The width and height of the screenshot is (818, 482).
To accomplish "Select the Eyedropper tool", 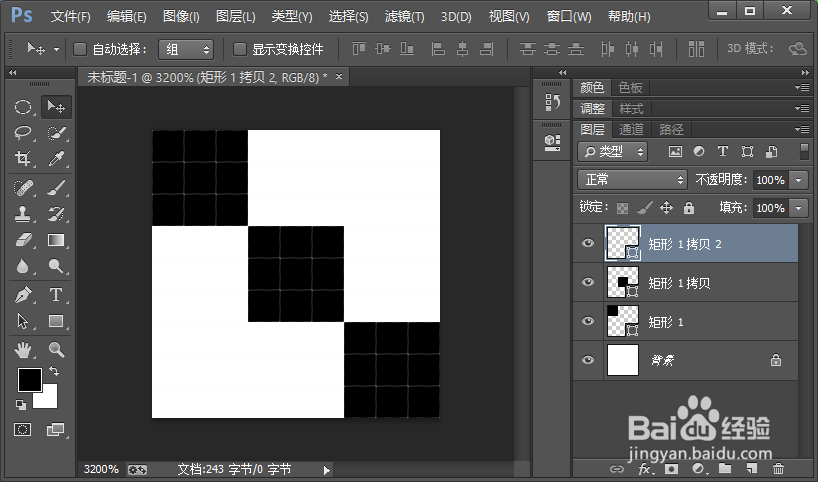I will [x=56, y=158].
